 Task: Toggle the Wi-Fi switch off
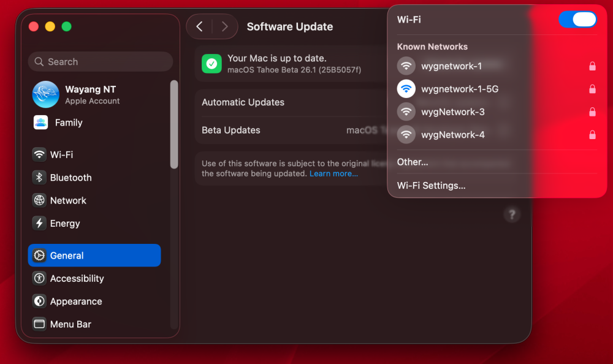coord(577,19)
